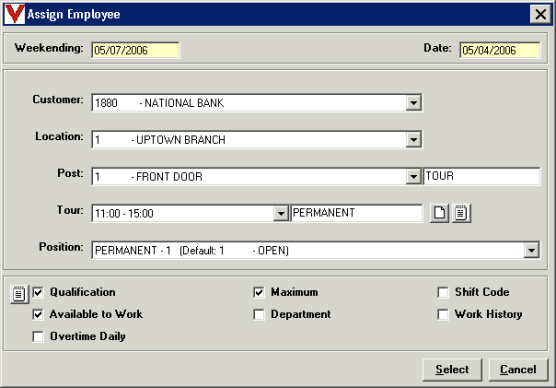
Task: Click the Select button
Action: coord(452,370)
